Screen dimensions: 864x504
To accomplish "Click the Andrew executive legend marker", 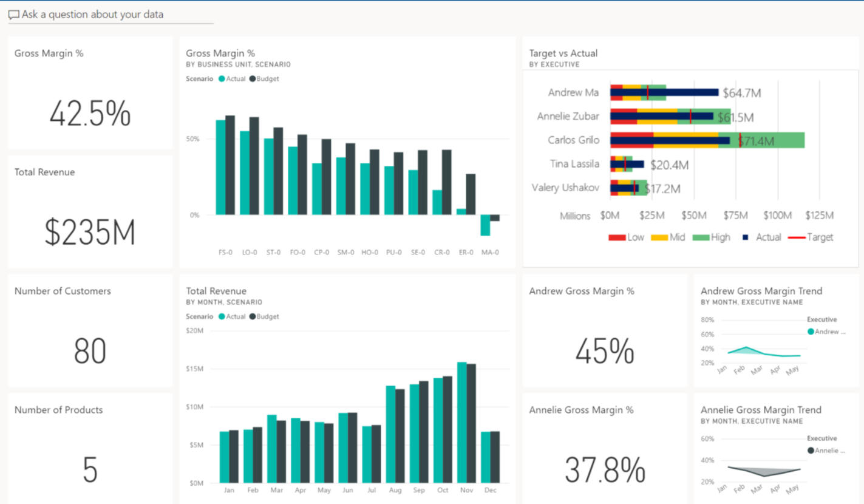I will [811, 332].
